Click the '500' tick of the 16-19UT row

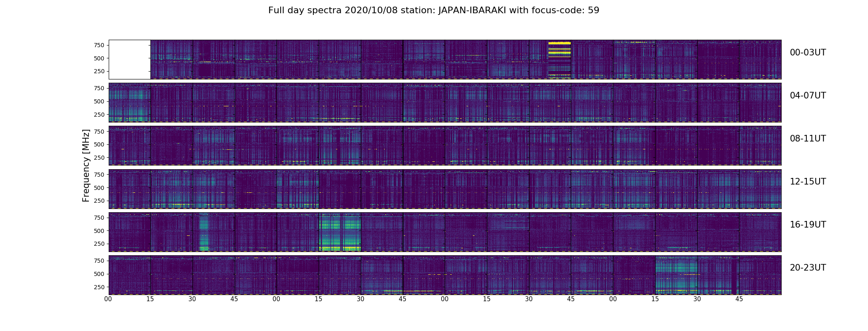click(x=99, y=230)
